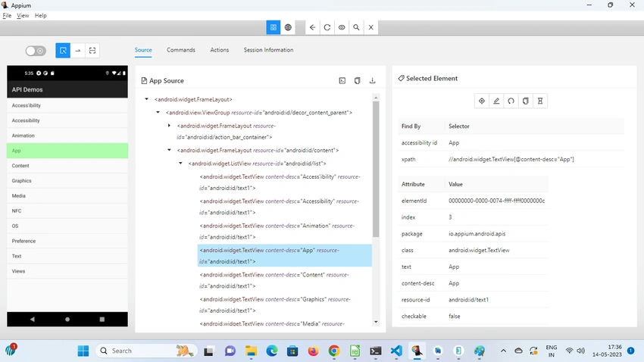Image resolution: width=644 pixels, height=362 pixels.
Task: Tap the device home circle button
Action: (x=67, y=320)
